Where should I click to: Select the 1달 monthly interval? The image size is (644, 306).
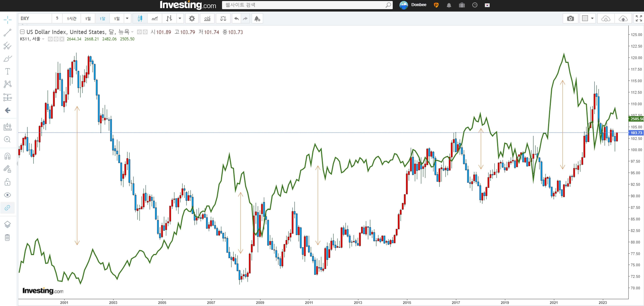click(102, 18)
